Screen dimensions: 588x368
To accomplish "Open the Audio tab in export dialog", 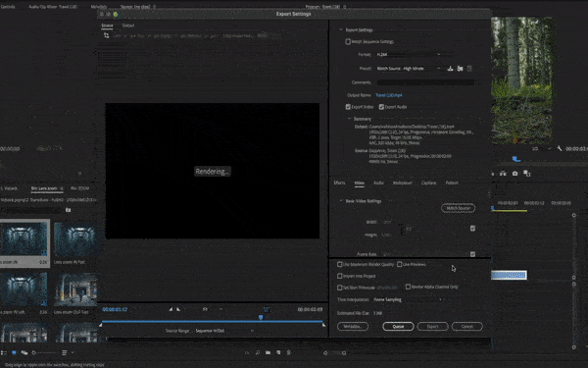I will click(378, 183).
